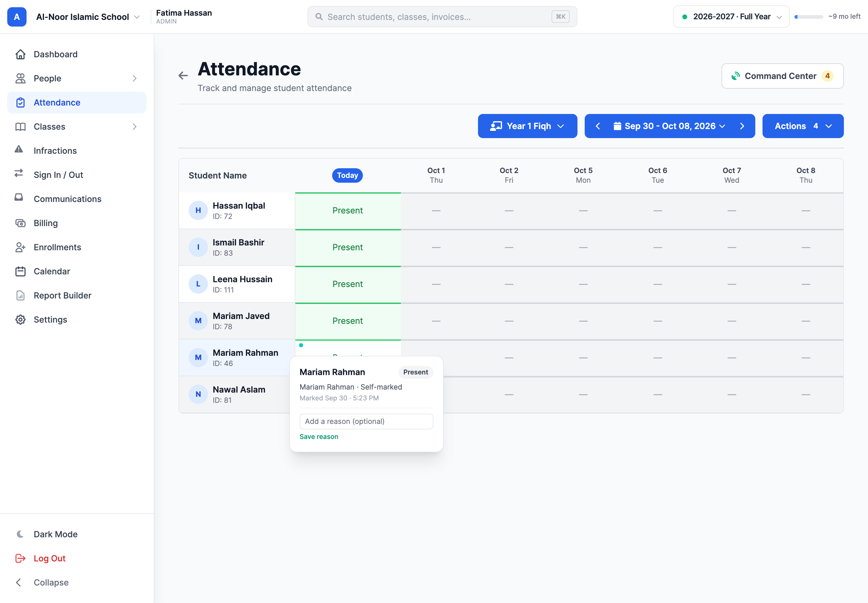The width and height of the screenshot is (868, 603).
Task: Open the Command Center
Action: tap(782, 76)
